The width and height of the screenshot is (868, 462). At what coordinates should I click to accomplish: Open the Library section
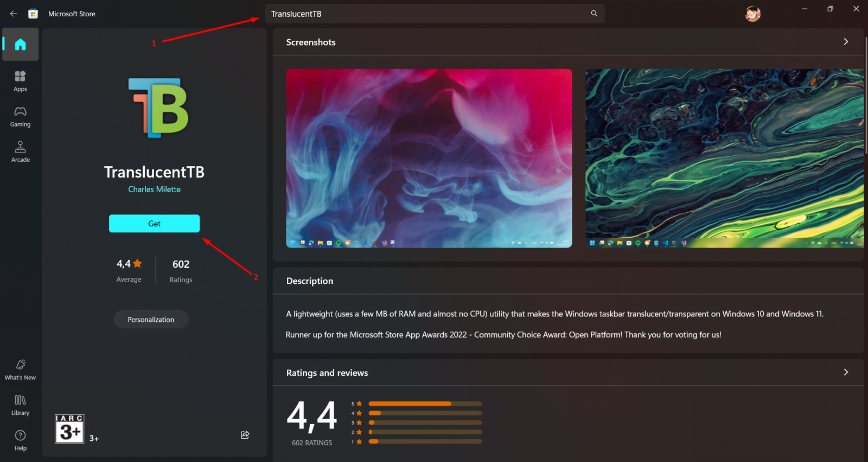20,405
